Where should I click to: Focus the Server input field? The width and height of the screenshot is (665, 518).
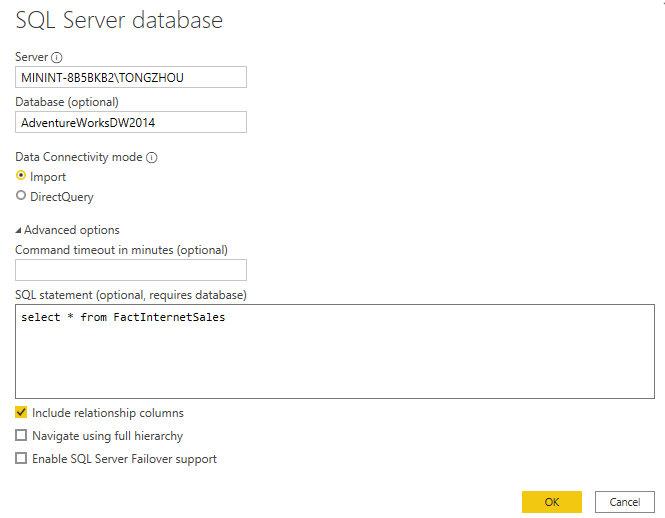[x=131, y=77]
